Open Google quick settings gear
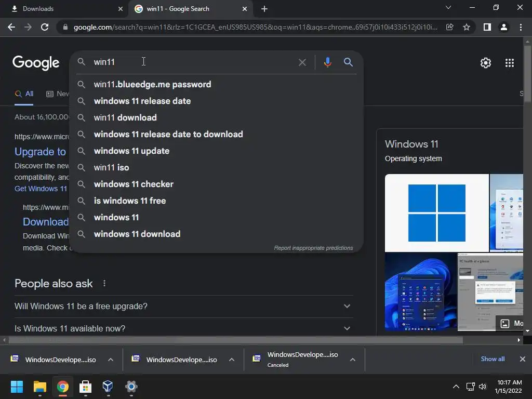Viewport: 532px width, 399px height. pyautogui.click(x=486, y=63)
